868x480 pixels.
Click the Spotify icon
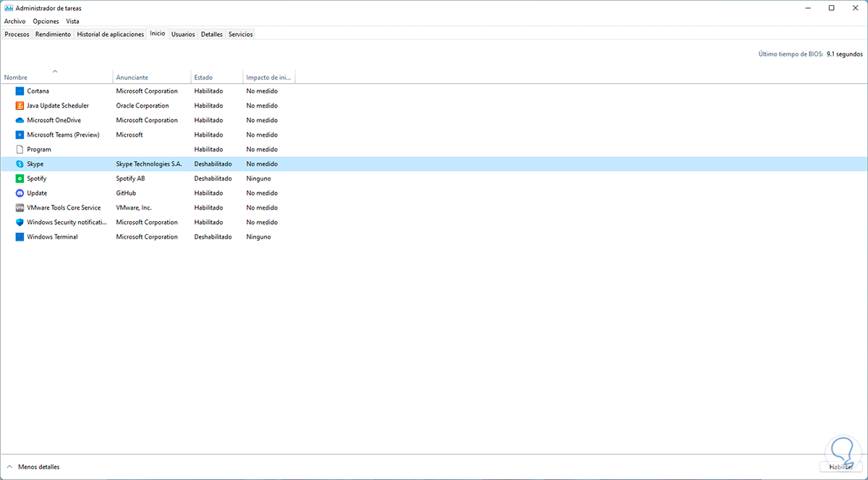pos(20,179)
